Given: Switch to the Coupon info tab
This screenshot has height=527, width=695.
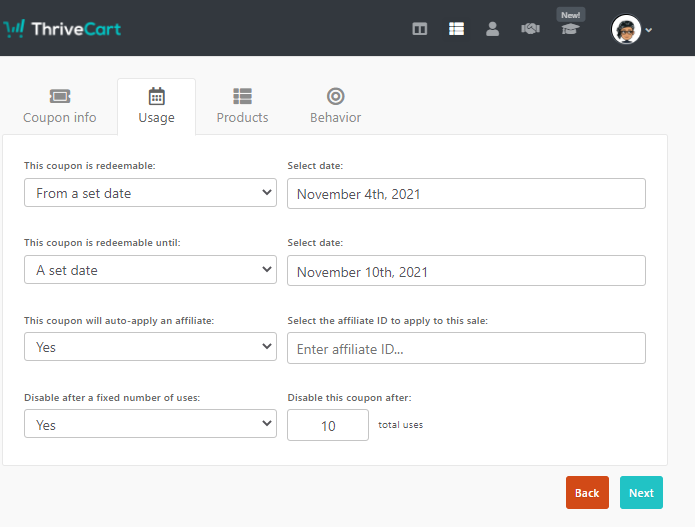Looking at the screenshot, I should (60, 106).
